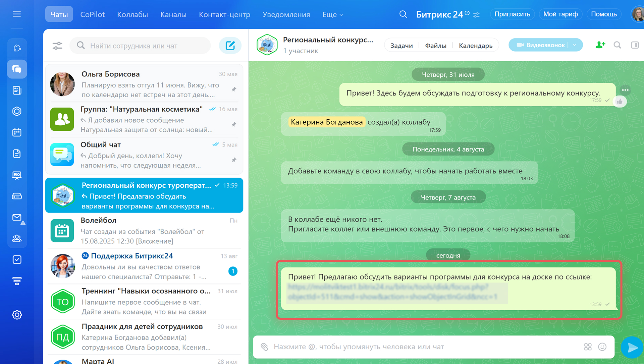
Task: Open the Каналы tab
Action: coord(173,14)
